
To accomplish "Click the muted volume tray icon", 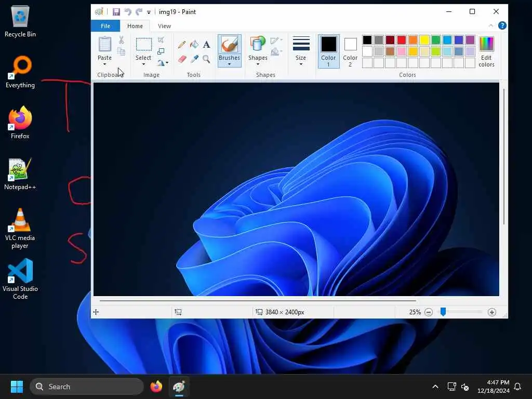I will pyautogui.click(x=465, y=387).
